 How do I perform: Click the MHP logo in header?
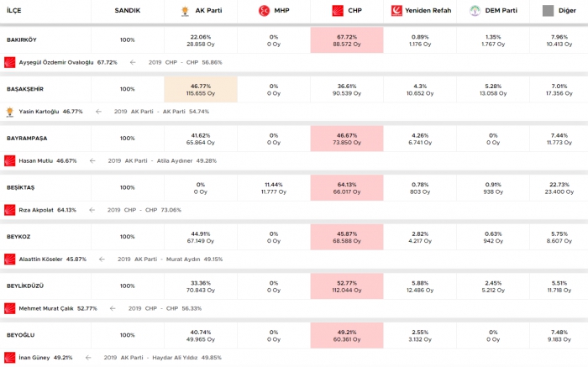coord(264,11)
